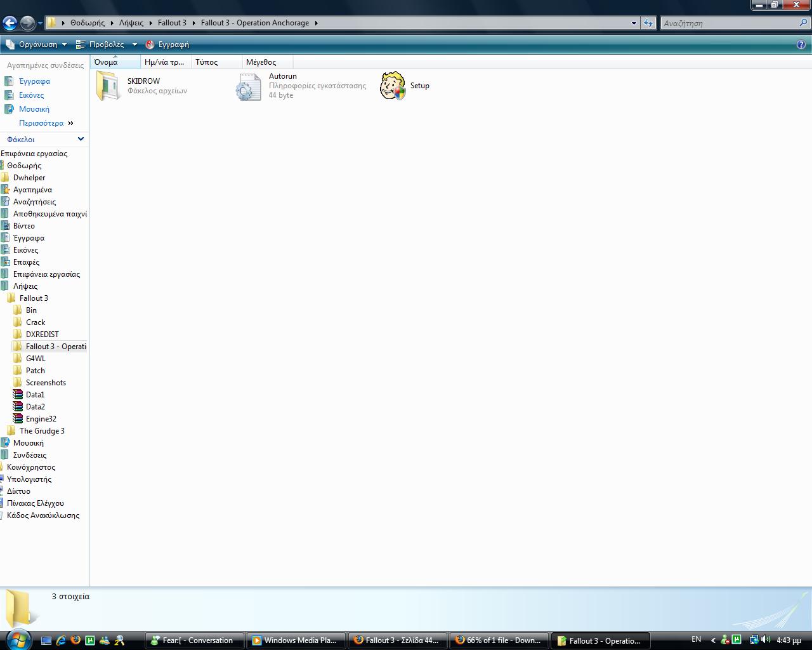Click the Προβολές views button

coord(100,44)
